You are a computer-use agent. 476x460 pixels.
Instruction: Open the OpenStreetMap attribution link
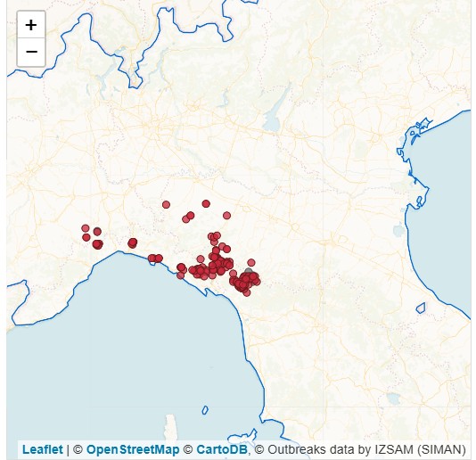click(133, 449)
